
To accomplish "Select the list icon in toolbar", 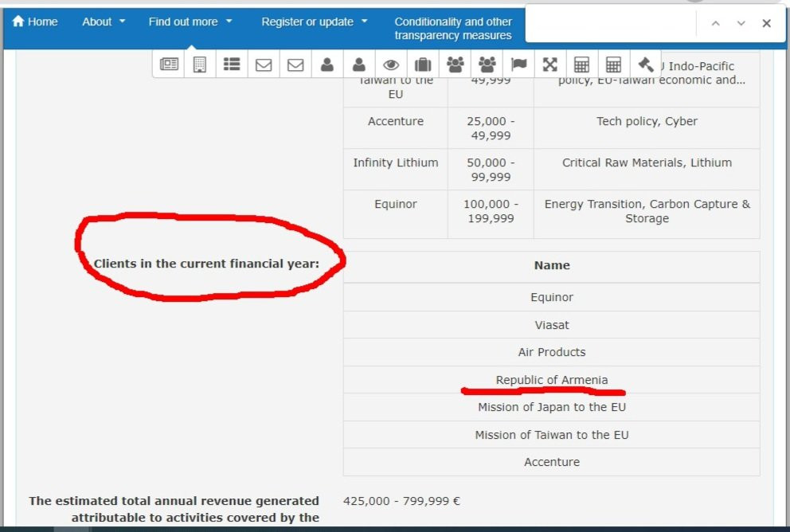I will 232,64.
